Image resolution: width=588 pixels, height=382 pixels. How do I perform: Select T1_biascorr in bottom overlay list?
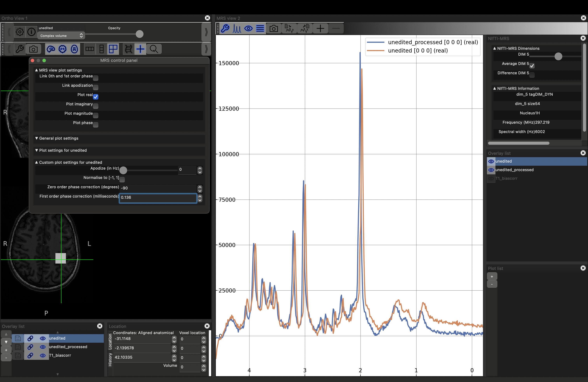[60, 355]
